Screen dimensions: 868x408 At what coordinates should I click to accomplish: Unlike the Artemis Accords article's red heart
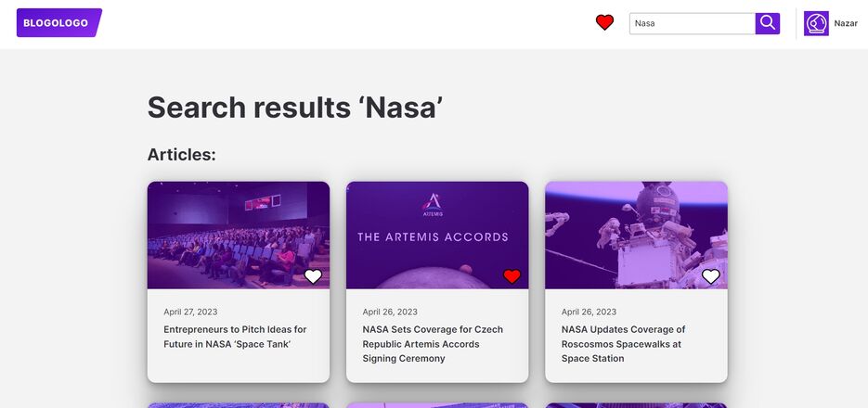512,276
